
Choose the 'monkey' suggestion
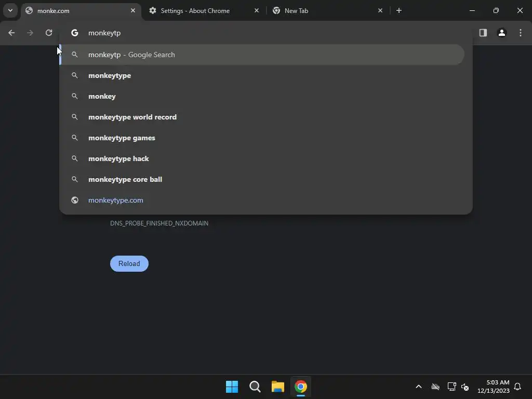(262, 96)
